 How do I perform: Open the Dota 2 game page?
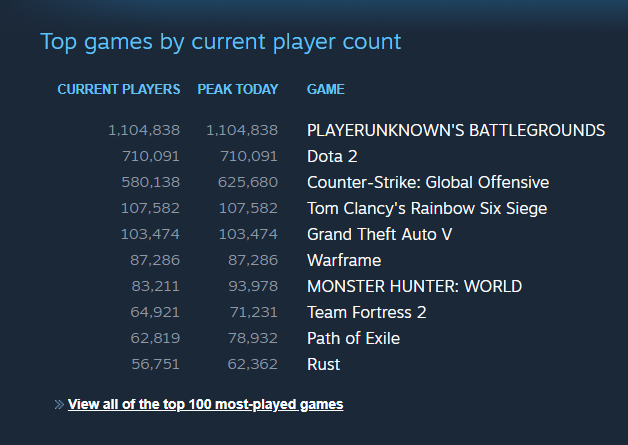click(332, 156)
